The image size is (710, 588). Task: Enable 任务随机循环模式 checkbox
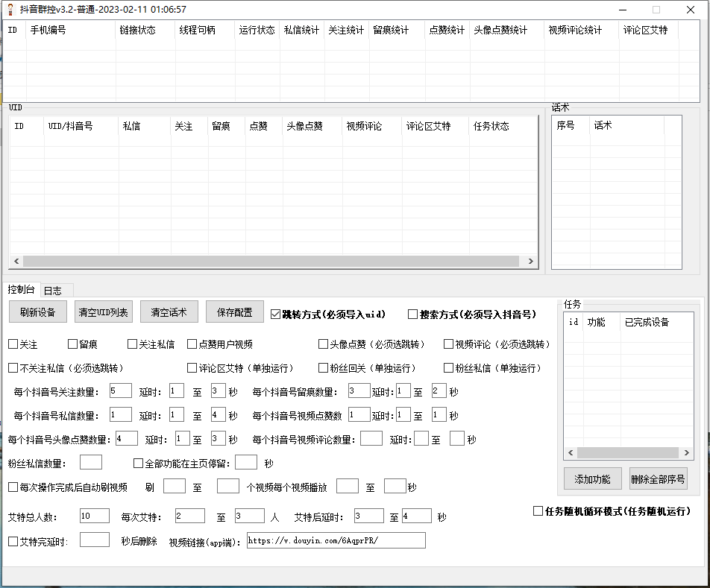[x=538, y=511]
